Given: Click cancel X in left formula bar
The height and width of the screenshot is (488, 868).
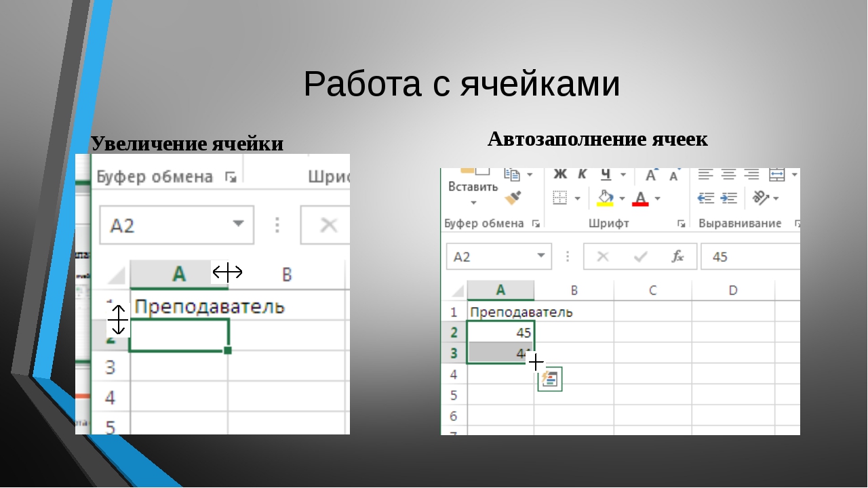Looking at the screenshot, I should click(328, 225).
